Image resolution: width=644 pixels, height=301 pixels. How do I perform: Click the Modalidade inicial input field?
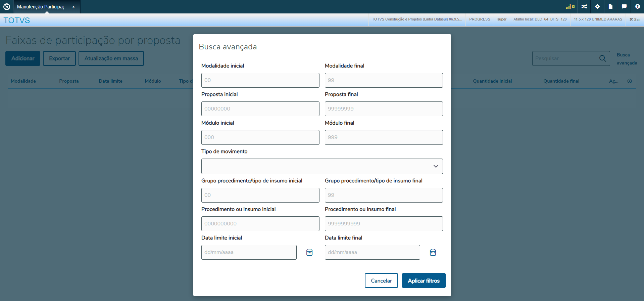click(260, 80)
